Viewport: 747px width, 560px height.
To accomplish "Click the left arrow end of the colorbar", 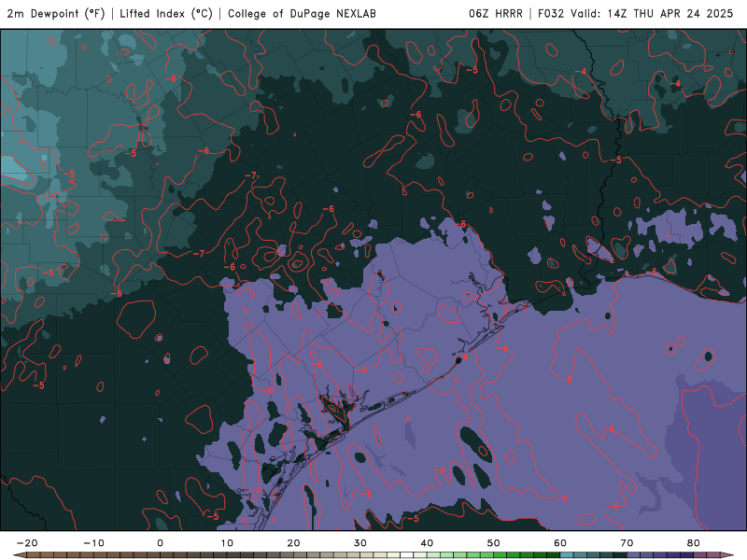I will coord(19,555).
